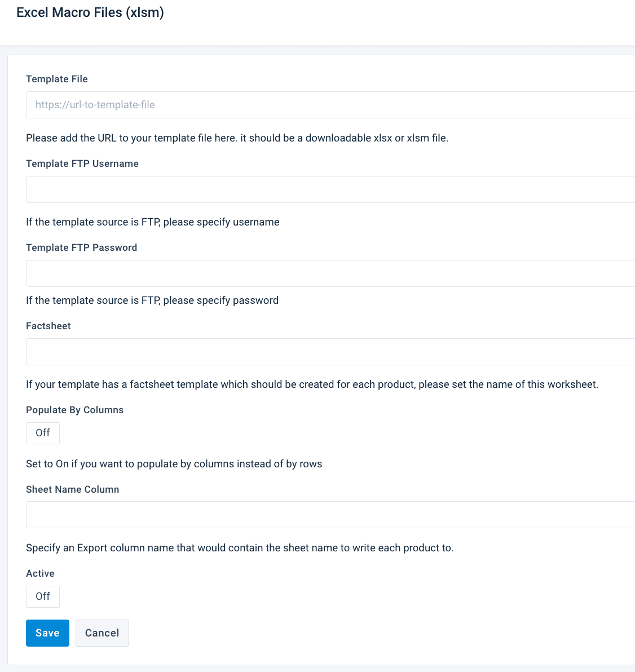Viewport: 635px width, 672px height.
Task: Toggle the Populate By Columns switch
Action: click(x=43, y=433)
